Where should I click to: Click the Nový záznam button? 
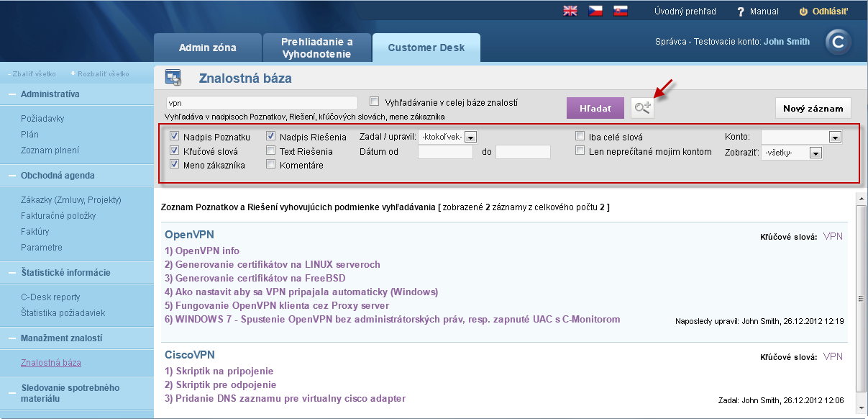click(813, 108)
